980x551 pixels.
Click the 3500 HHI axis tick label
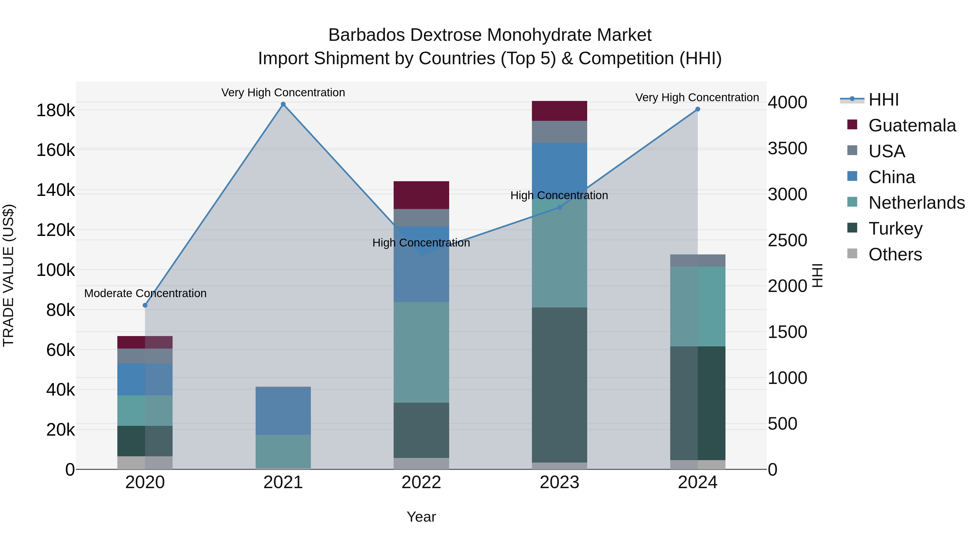tap(787, 148)
